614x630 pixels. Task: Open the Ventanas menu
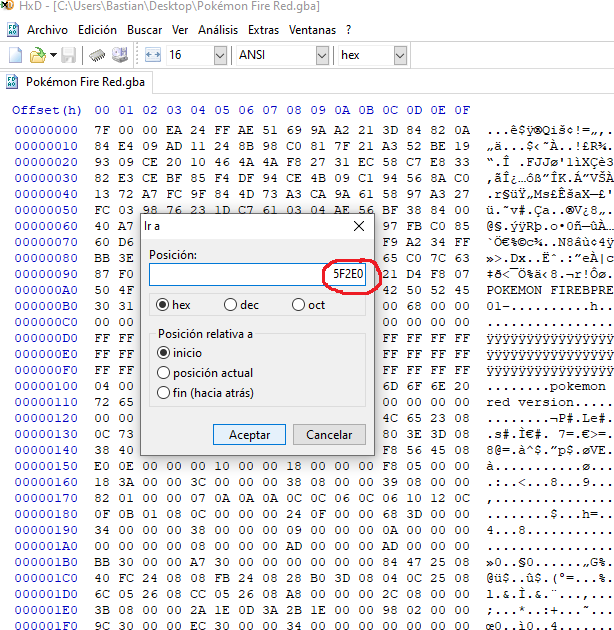[312, 30]
